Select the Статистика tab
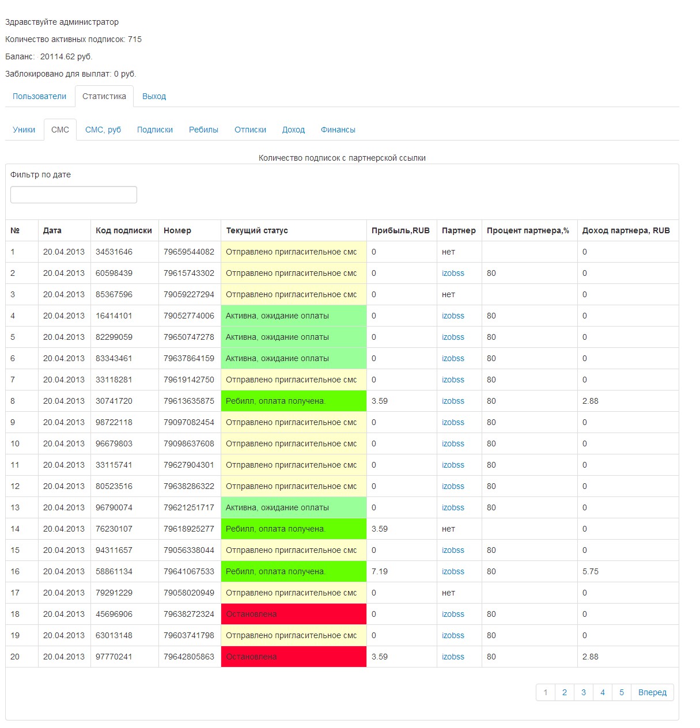The image size is (700, 728). pos(104,96)
